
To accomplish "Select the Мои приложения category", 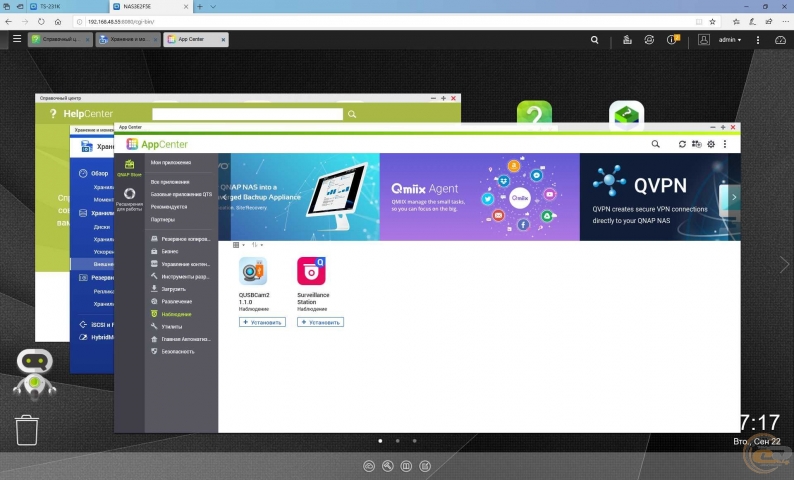I will point(171,163).
